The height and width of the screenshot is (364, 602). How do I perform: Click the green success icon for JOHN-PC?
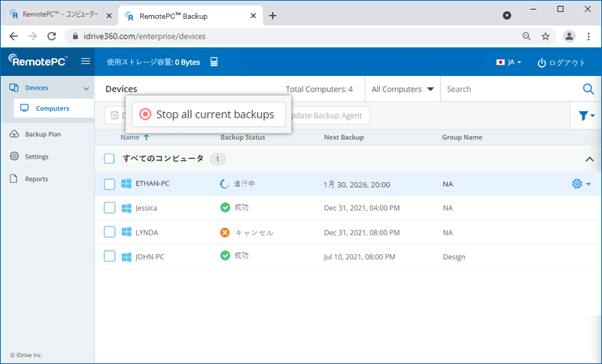click(225, 256)
